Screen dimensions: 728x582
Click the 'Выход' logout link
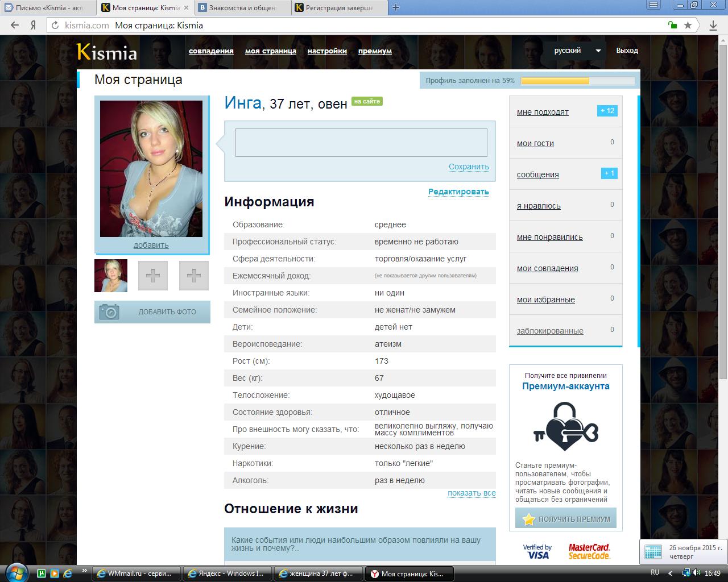click(x=627, y=51)
